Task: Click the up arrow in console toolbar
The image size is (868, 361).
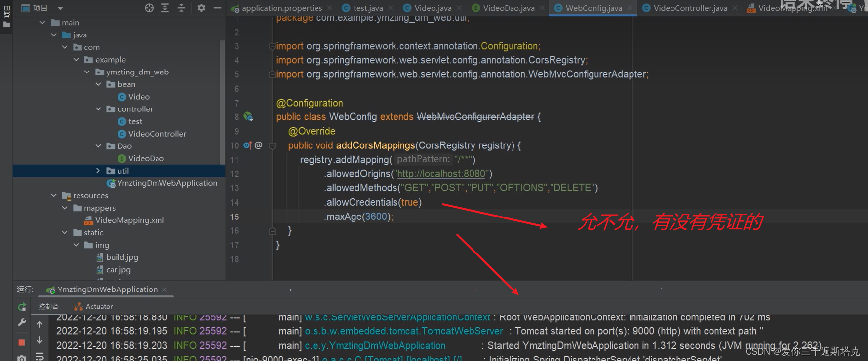Action: [x=39, y=324]
